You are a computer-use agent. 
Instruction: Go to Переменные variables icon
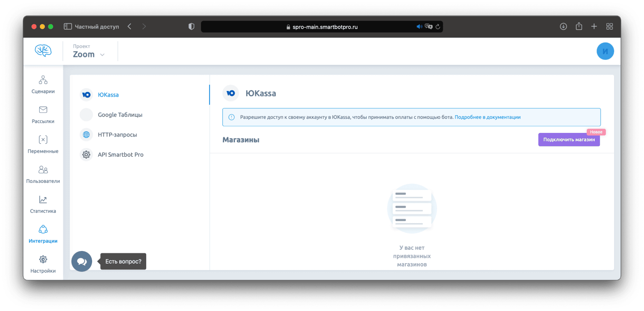pos(43,140)
